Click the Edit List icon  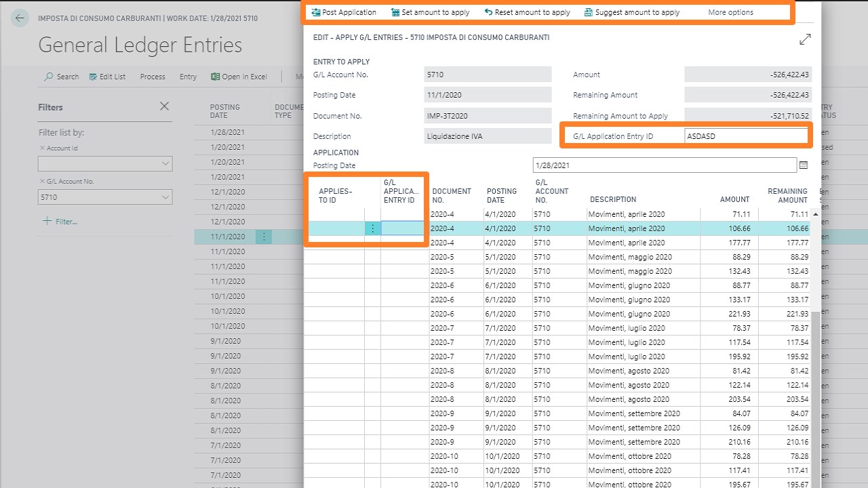pyautogui.click(x=94, y=77)
